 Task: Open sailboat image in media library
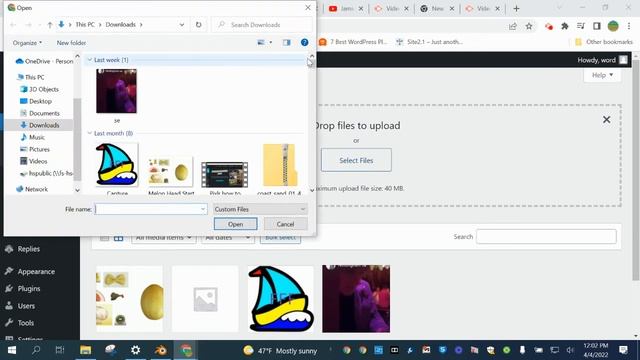coord(280,299)
